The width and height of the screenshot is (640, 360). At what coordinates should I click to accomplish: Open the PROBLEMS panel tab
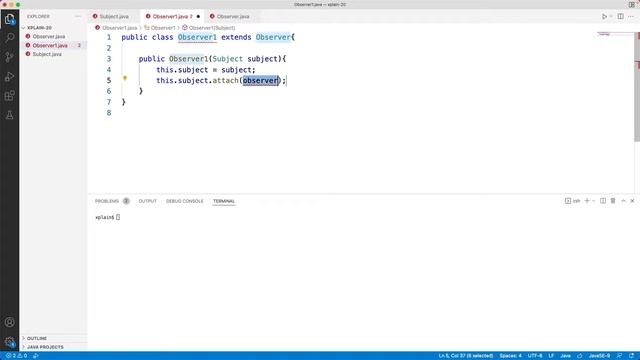(107, 201)
